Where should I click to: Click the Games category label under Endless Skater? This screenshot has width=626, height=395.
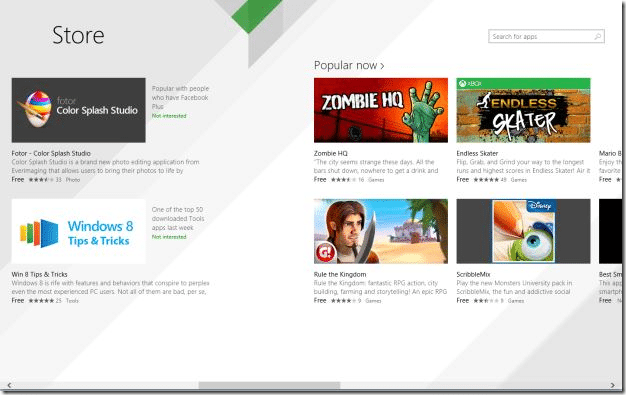point(519,180)
